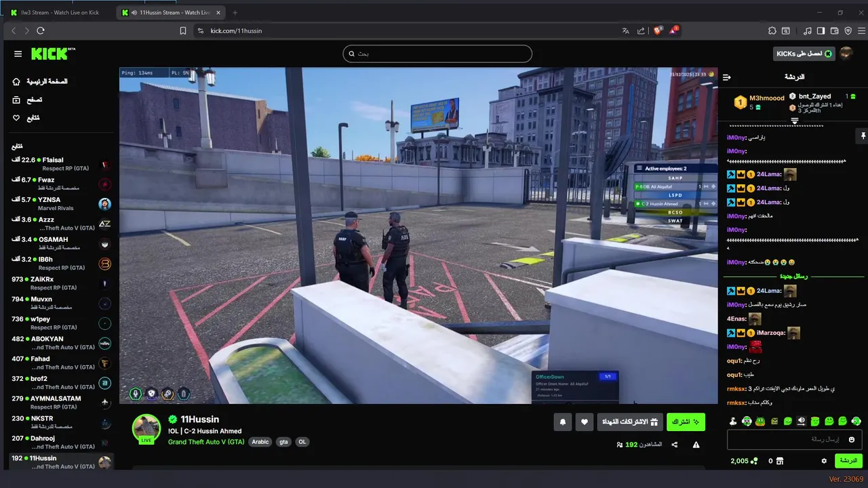Open F1aisal channel in sidebar

(61, 164)
